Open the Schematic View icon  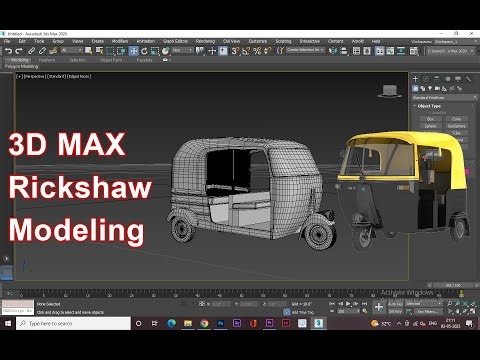pyautogui.click(x=401, y=51)
